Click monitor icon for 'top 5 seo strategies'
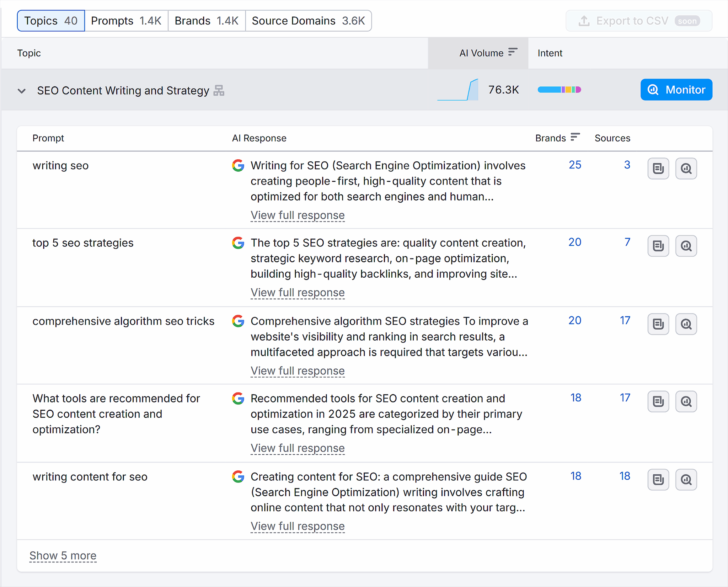 [686, 246]
